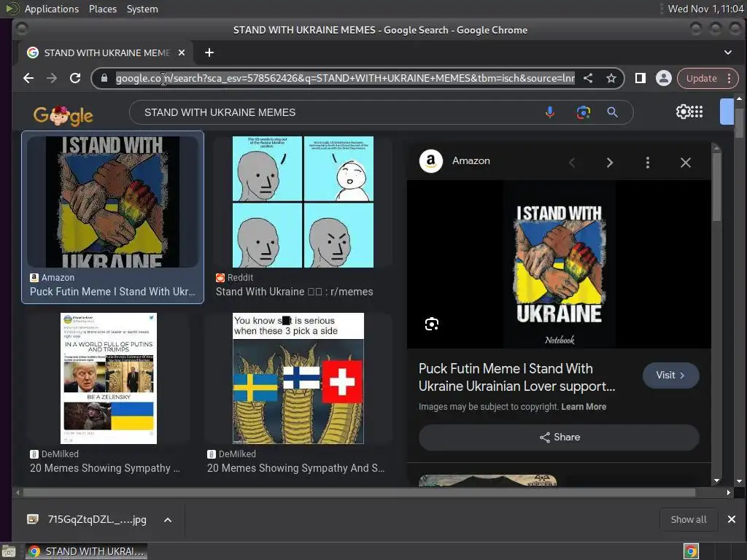Open the Applications menu

(52, 9)
